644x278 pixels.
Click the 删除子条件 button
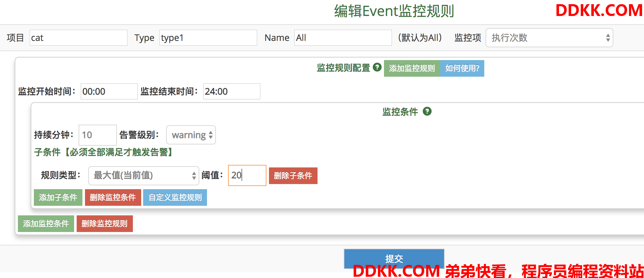pos(293,176)
